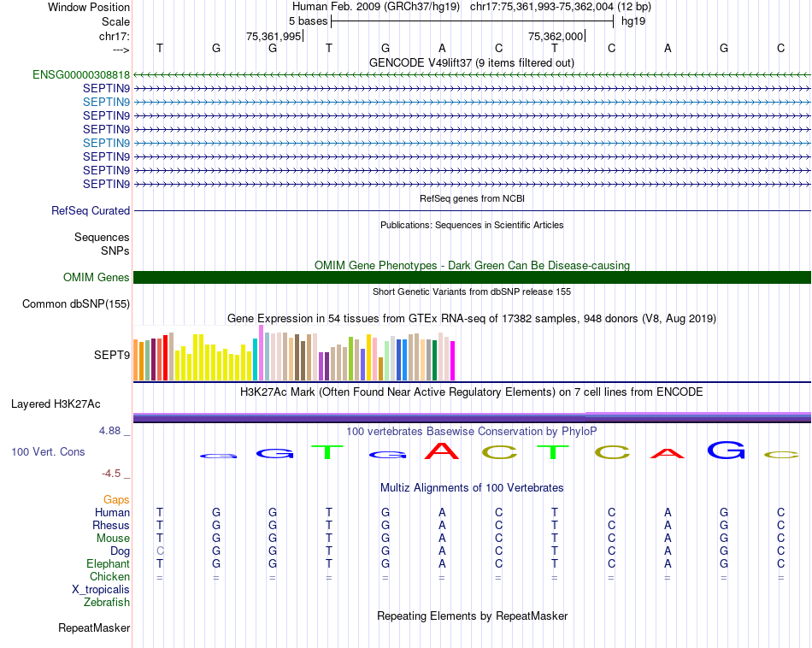812x648 pixels.
Task: Click the dark green OMIM Genes bar
Action: coord(472,277)
